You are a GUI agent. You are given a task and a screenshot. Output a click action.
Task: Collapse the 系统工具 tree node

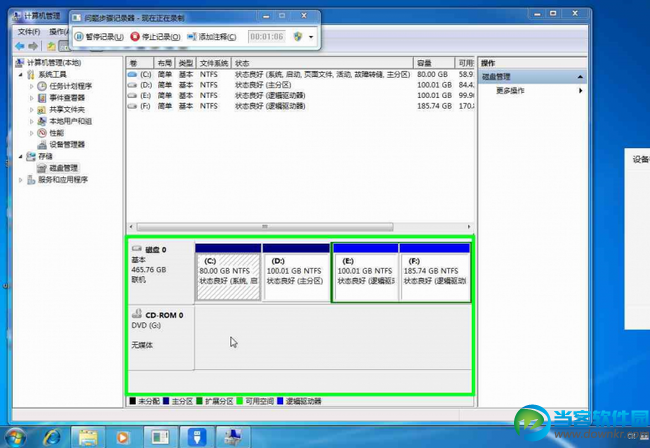point(21,75)
